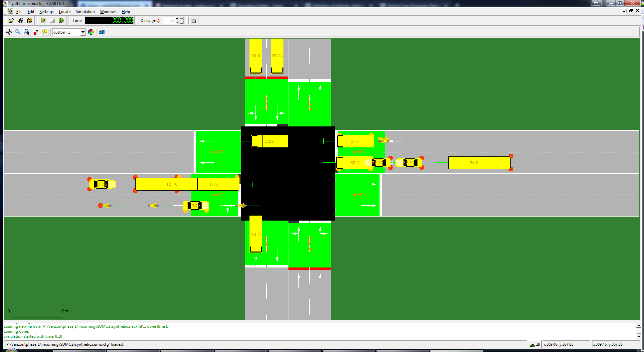Open the locate object icon with magnifier and cursor

(x=27, y=32)
